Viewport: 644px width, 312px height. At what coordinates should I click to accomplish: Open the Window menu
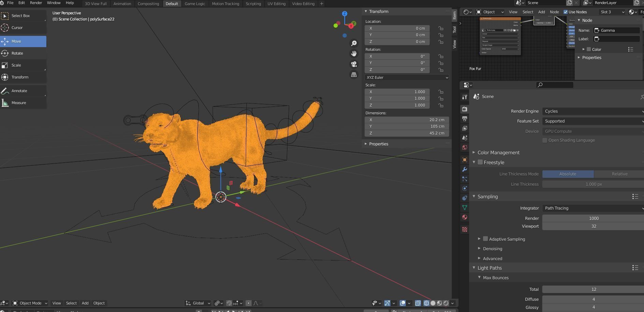pos(54,3)
